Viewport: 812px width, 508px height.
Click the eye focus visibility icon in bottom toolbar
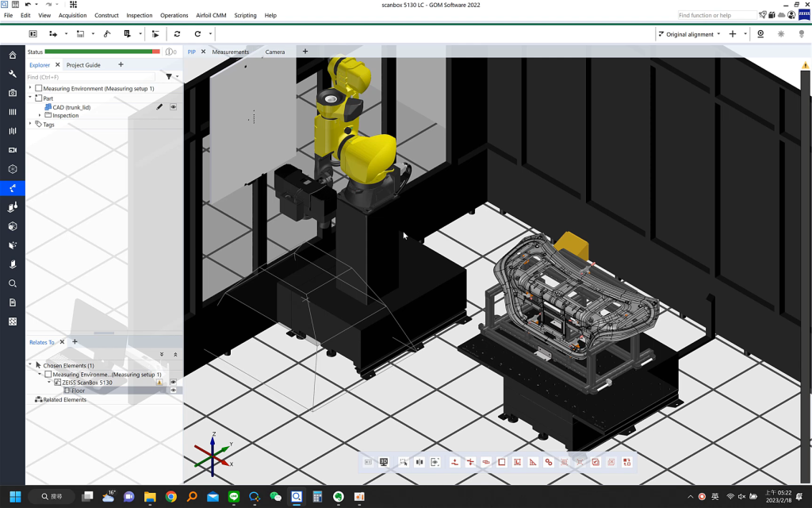click(435, 462)
